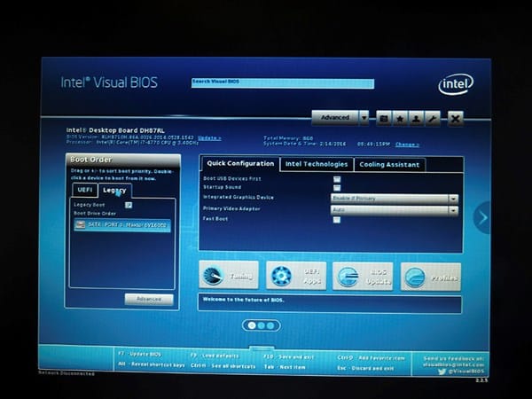Click the 'Intel Desktop Board DH87RL' text
Viewport: 532px width, 399px height.
coord(115,130)
